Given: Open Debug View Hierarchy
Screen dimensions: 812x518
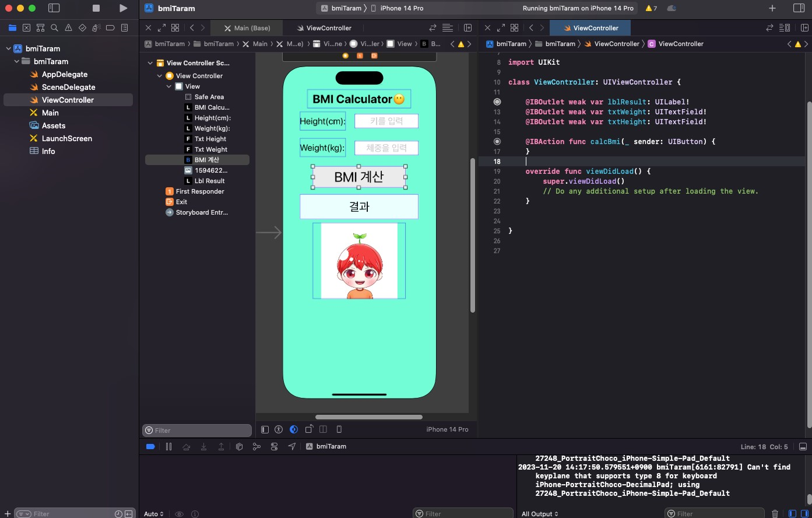Looking at the screenshot, I should pos(239,446).
